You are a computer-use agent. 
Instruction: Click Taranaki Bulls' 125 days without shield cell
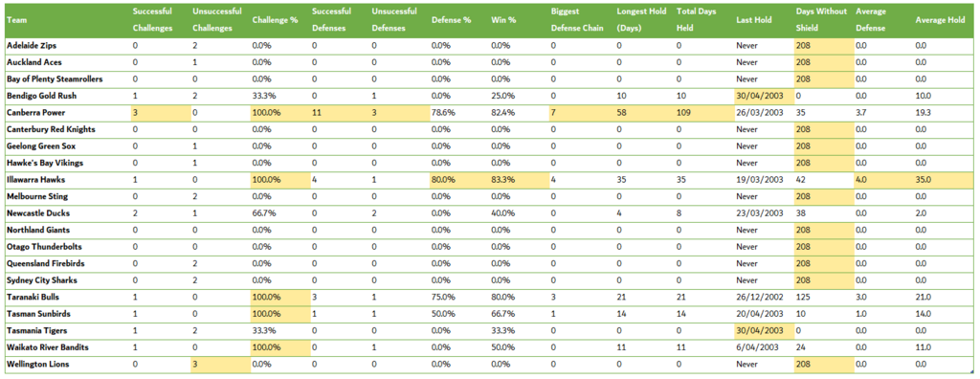coord(824,297)
